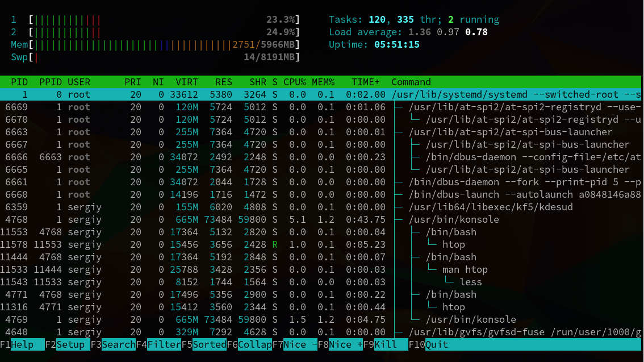Open Help from the F1 function bar
The width and height of the screenshot is (644, 362).
22,344
